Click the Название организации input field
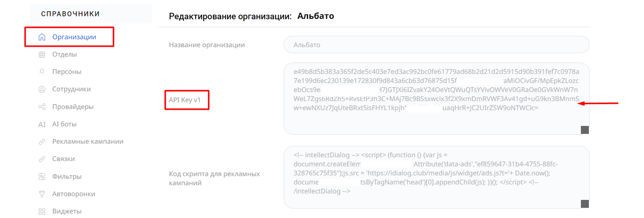 436,45
